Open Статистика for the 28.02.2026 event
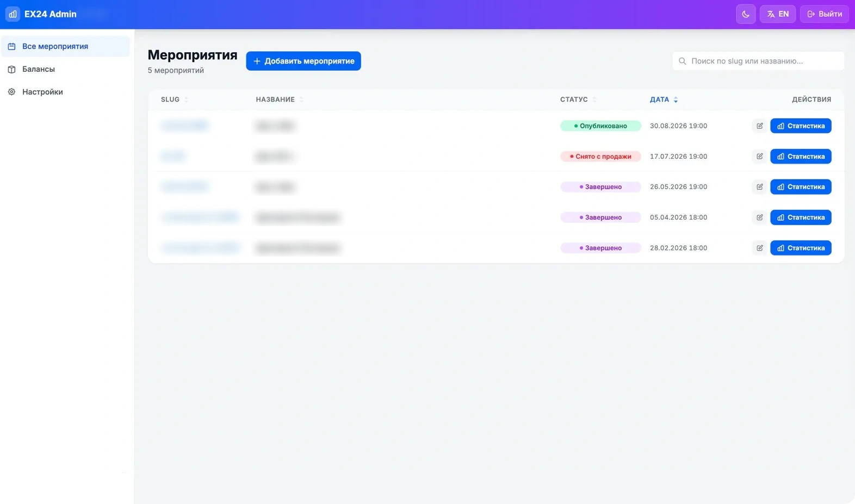Viewport: 855px width, 504px height. click(801, 247)
